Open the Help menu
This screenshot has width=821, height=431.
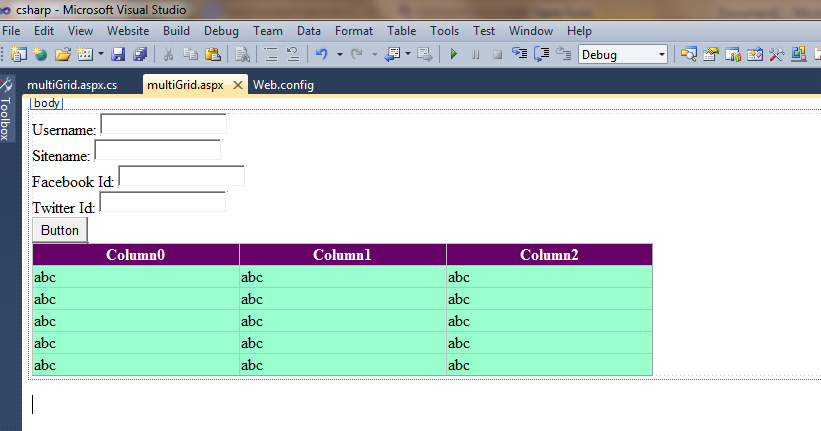tap(579, 31)
